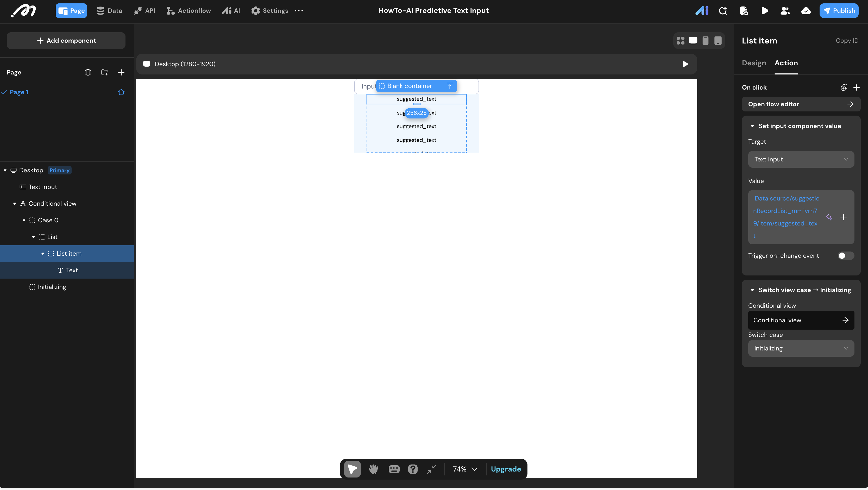Click the cloud deploy icon in top bar
The height and width of the screenshot is (490, 868).
[806, 11]
